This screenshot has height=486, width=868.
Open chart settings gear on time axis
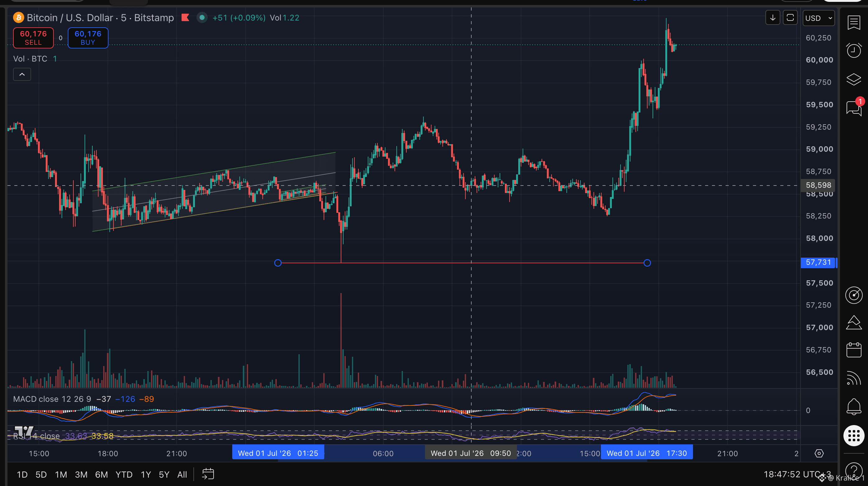[x=819, y=453]
